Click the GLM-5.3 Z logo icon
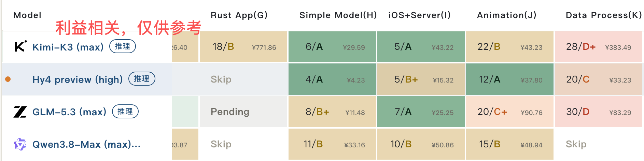Viewport: 644px width, 161px height. (20, 112)
